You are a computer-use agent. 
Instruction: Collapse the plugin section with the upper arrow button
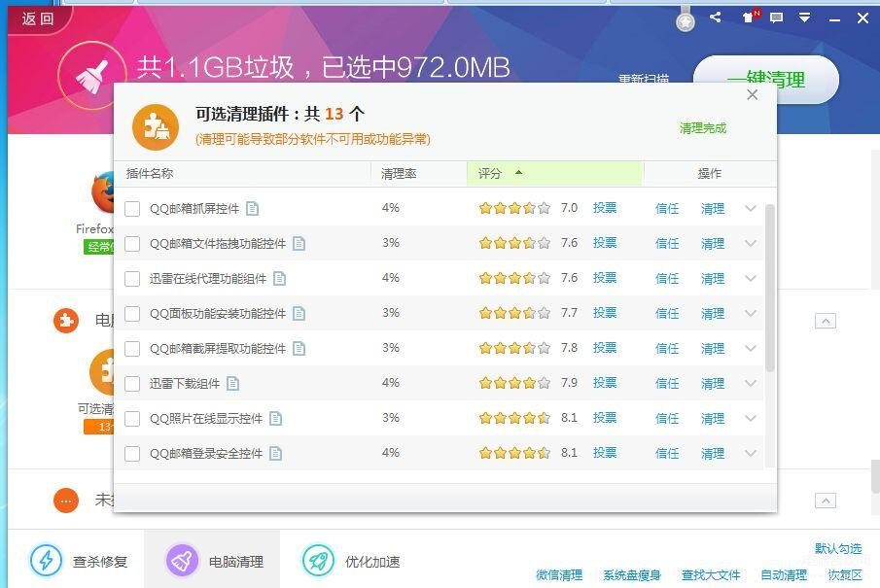[825, 321]
